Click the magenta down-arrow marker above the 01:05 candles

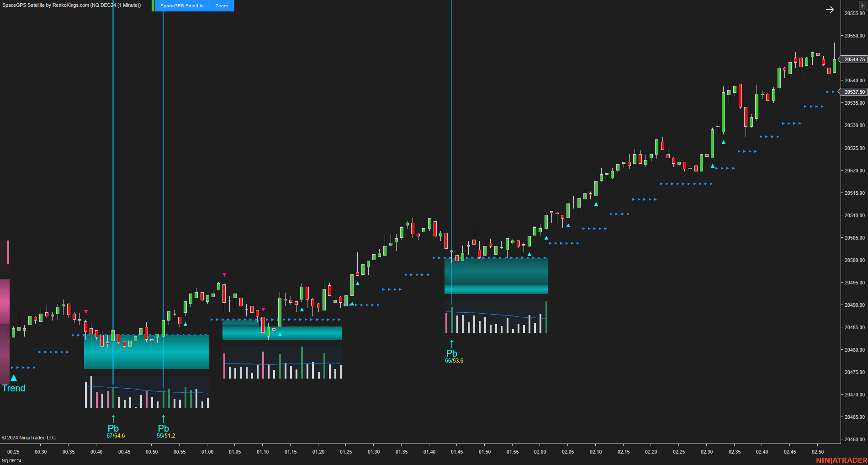tap(224, 274)
